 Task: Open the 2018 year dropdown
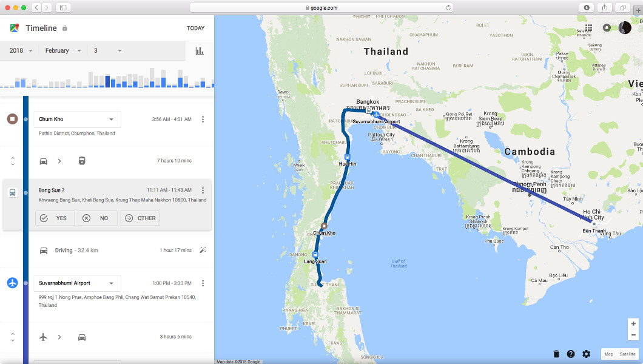pyautogui.click(x=21, y=51)
